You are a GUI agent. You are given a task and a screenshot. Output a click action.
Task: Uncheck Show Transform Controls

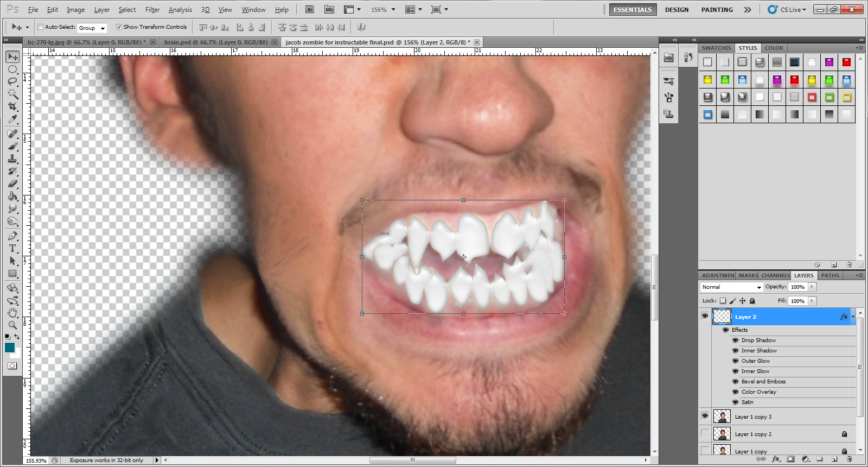[119, 27]
